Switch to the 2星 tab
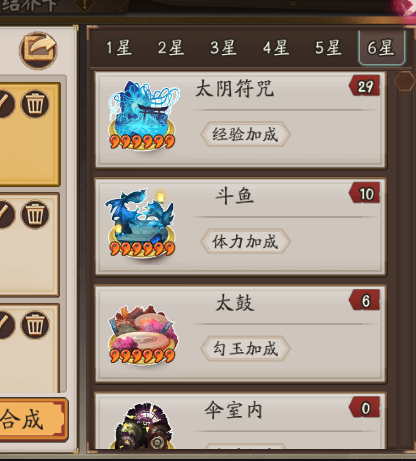416x461 pixels. 171,47
